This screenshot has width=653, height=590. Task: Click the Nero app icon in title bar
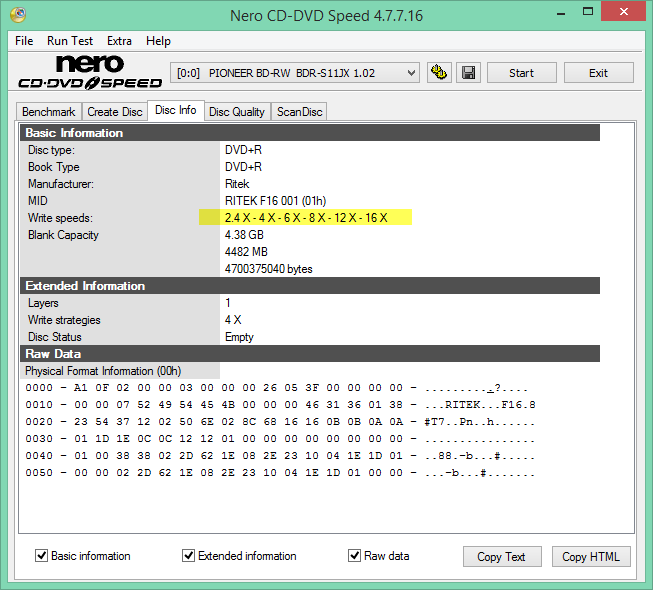(18, 15)
